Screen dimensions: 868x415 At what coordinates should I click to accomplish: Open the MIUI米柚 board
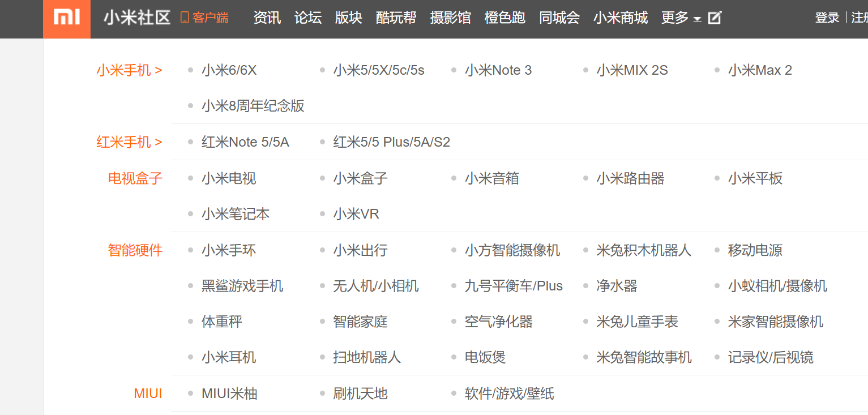(x=229, y=393)
